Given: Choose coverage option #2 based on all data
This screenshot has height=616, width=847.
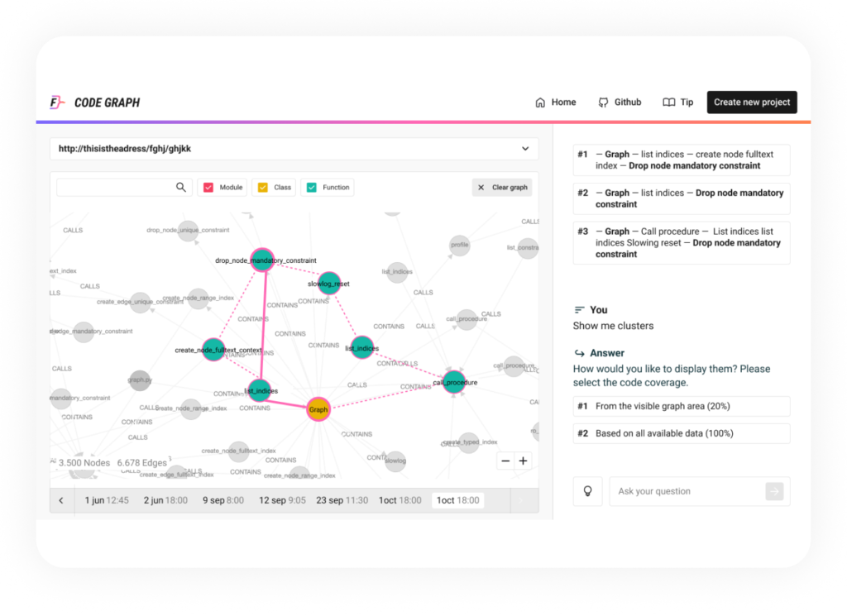Looking at the screenshot, I should pyautogui.click(x=680, y=432).
